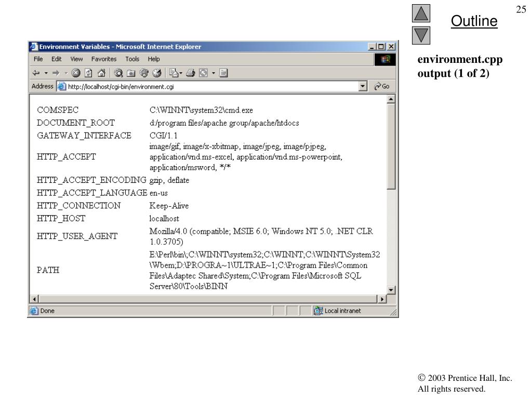The image size is (532, 399).
Task: Open the Favorites folder icon
Action: pos(131,73)
